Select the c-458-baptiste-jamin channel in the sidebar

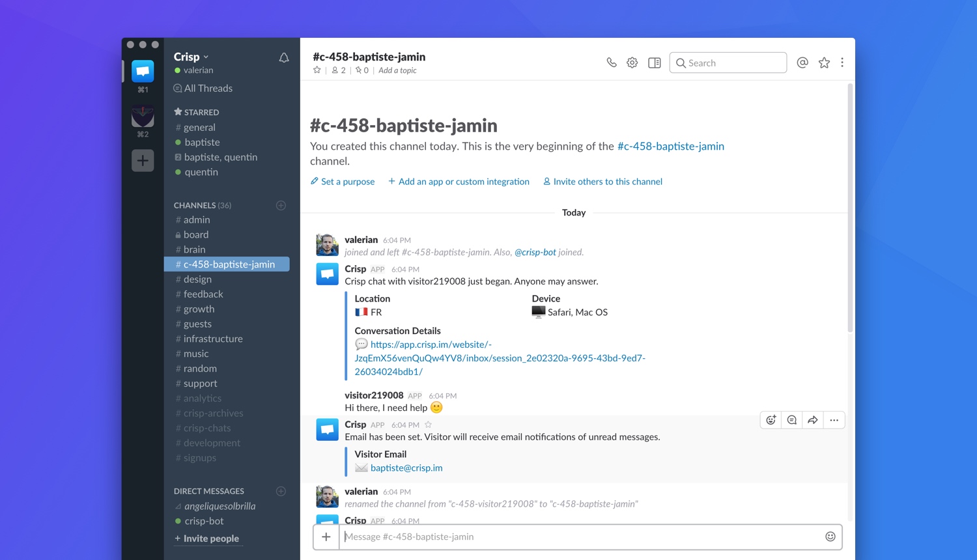[227, 264]
